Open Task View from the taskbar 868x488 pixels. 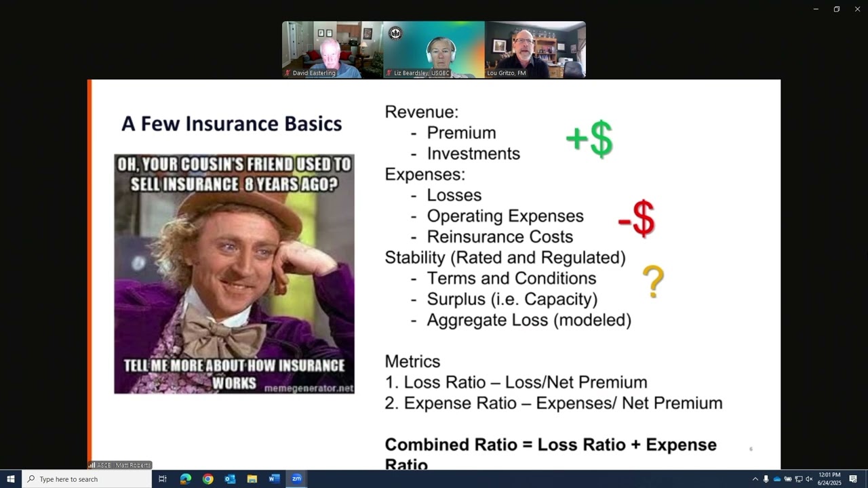point(163,479)
